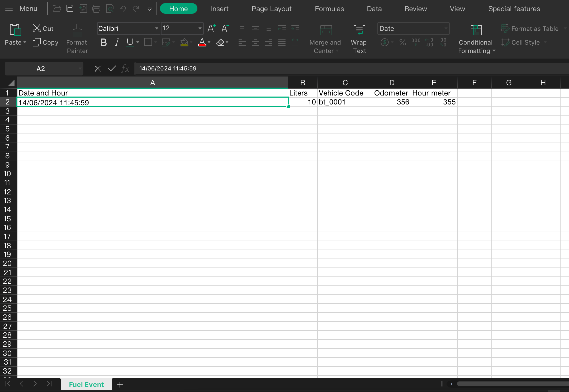Toggle italic formatting
This screenshot has width=569, height=392.
pyautogui.click(x=117, y=42)
